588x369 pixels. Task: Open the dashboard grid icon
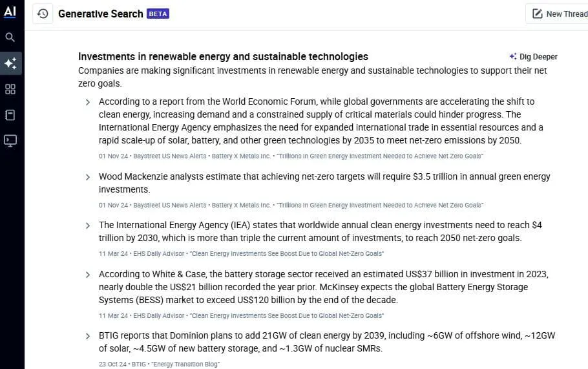point(10,89)
